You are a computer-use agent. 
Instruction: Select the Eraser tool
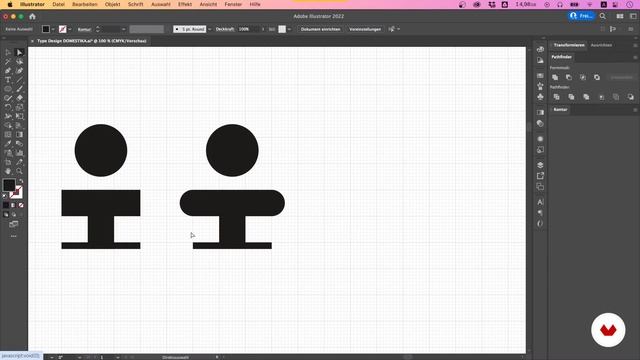coord(19,98)
